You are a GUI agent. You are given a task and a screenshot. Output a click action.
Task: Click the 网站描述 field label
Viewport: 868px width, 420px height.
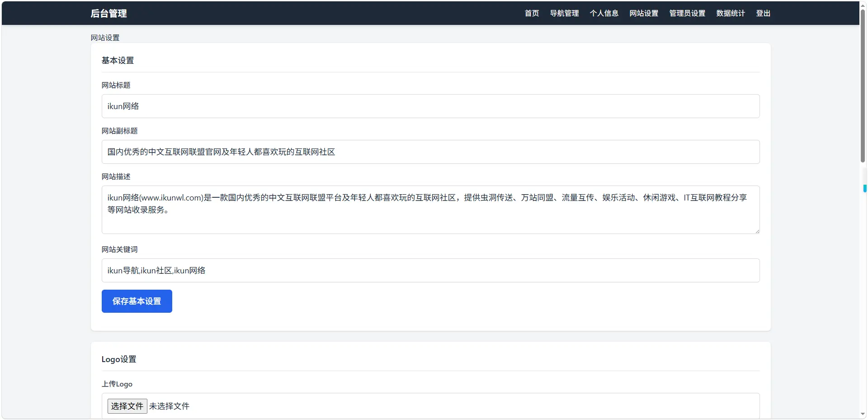tap(116, 177)
